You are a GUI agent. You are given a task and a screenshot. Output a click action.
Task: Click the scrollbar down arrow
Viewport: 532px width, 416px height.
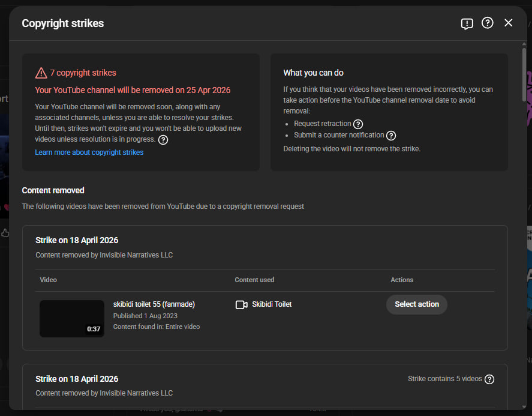(524, 406)
